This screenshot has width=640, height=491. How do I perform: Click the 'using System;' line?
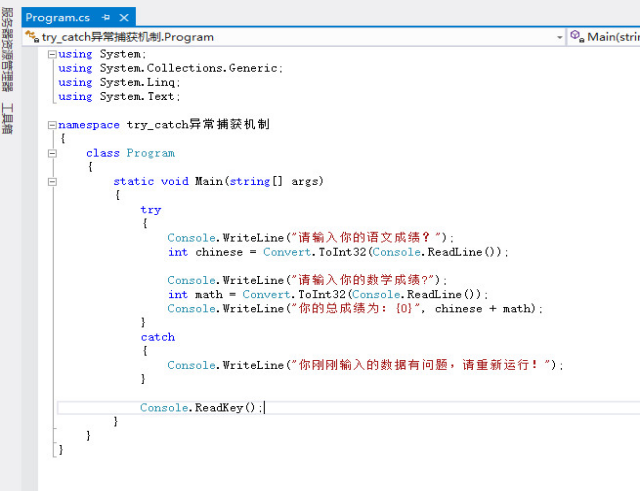(102, 54)
